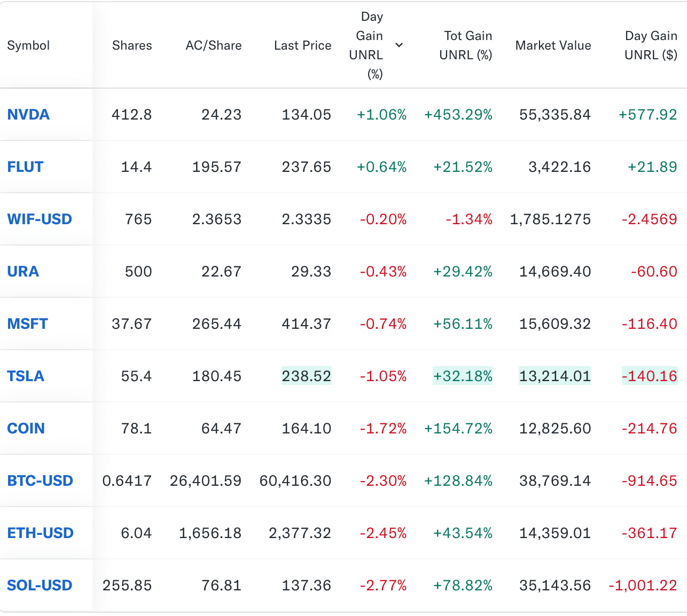The width and height of the screenshot is (687, 616).
Task: Select WIF-USD market value 1,785.1275
Action: coord(551,219)
